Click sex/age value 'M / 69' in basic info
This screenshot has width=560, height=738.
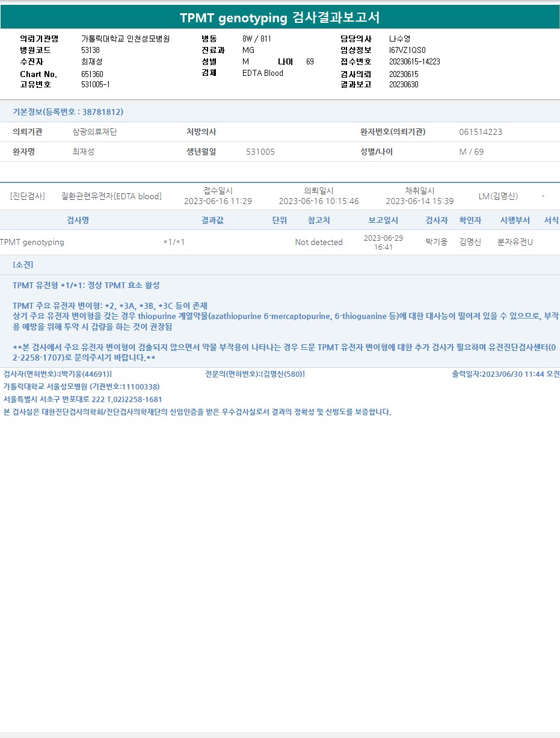472,152
